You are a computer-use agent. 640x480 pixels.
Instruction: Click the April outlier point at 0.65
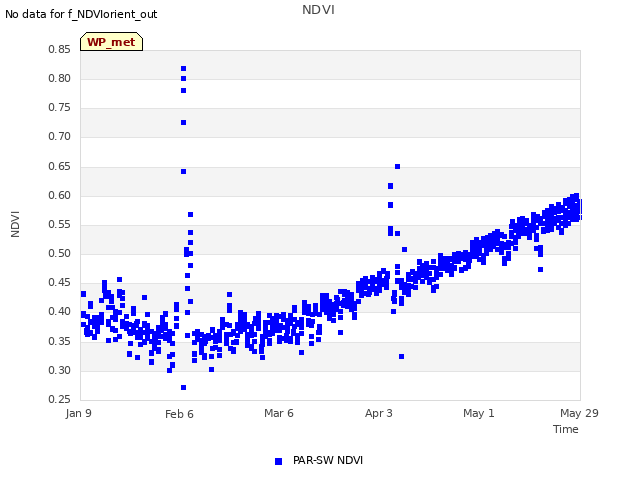pyautogui.click(x=398, y=167)
